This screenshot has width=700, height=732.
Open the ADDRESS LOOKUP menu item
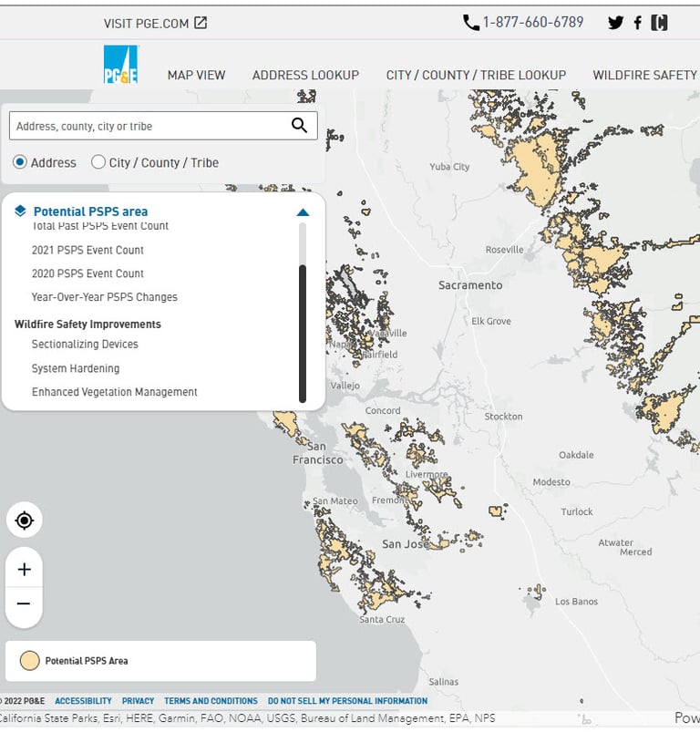[x=305, y=75]
